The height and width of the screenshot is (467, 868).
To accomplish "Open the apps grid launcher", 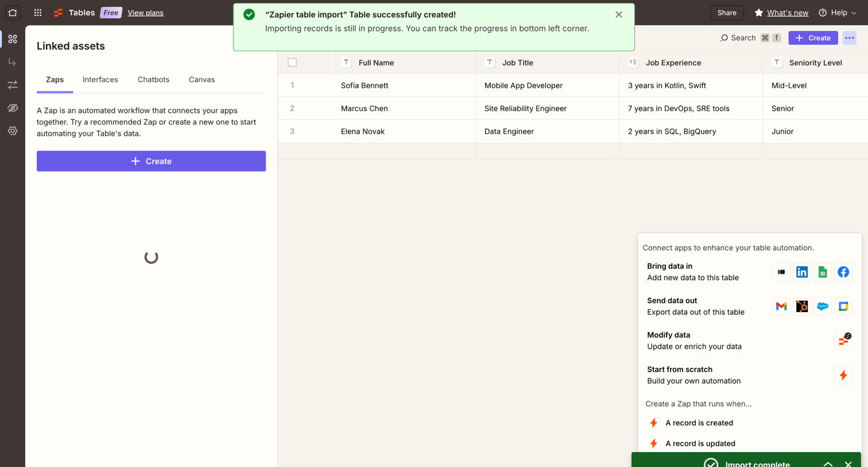I will (x=38, y=13).
